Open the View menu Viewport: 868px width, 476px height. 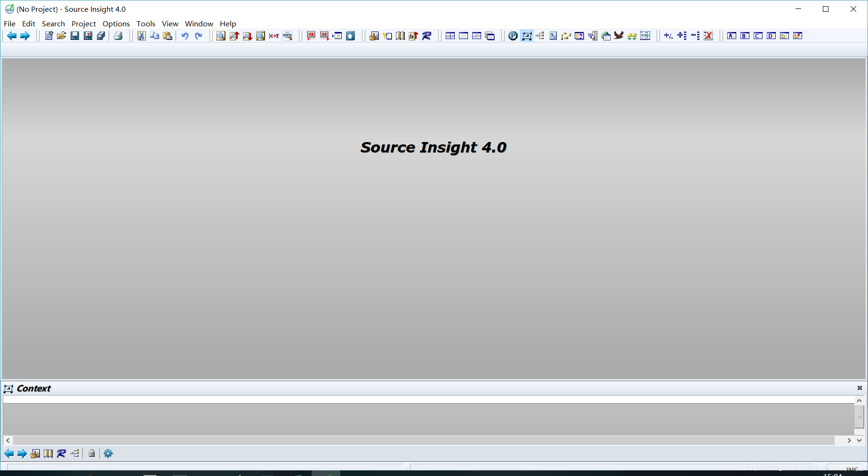(170, 24)
